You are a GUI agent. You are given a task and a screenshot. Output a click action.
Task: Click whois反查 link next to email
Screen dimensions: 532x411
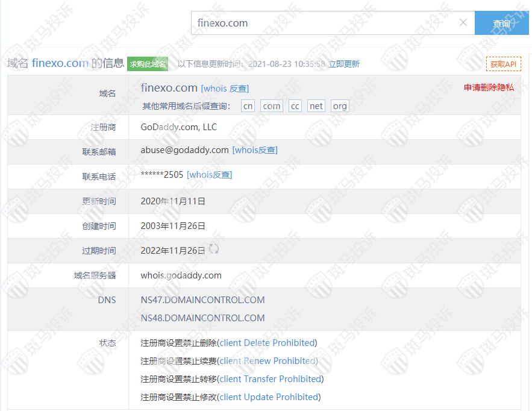point(255,150)
